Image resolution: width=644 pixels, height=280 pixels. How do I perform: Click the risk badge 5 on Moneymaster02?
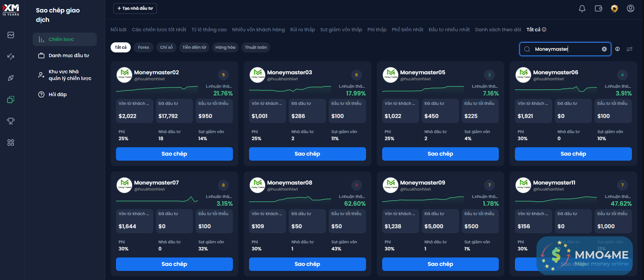coord(224,75)
